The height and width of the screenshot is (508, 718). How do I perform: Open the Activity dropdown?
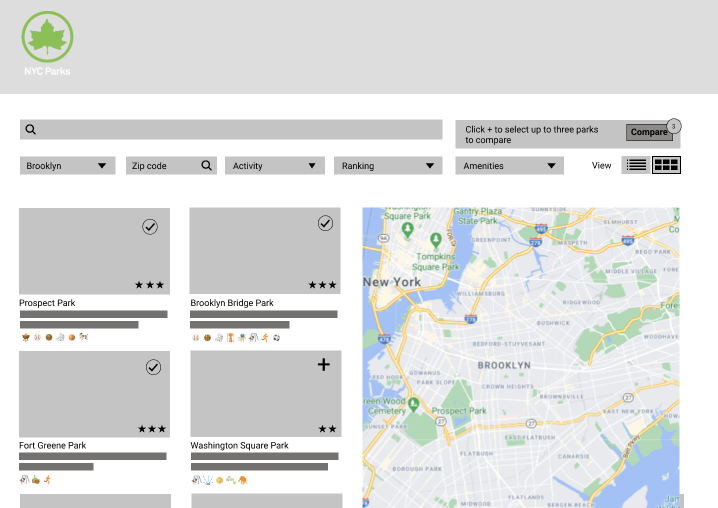pyautogui.click(x=275, y=166)
